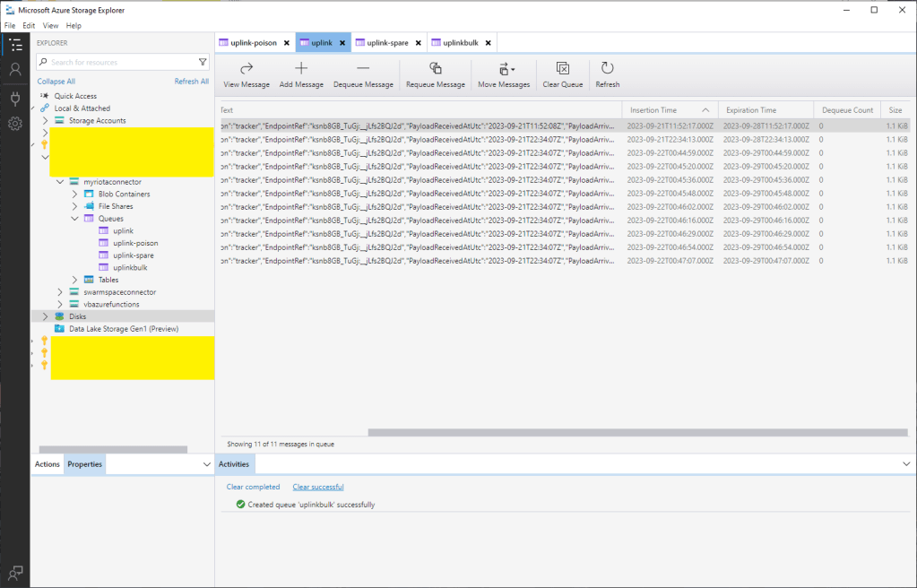
Task: Open the Edit menu
Action: point(29,26)
